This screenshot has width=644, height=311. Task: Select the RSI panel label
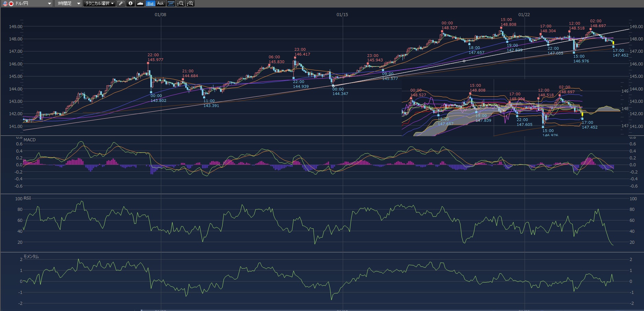point(27,198)
